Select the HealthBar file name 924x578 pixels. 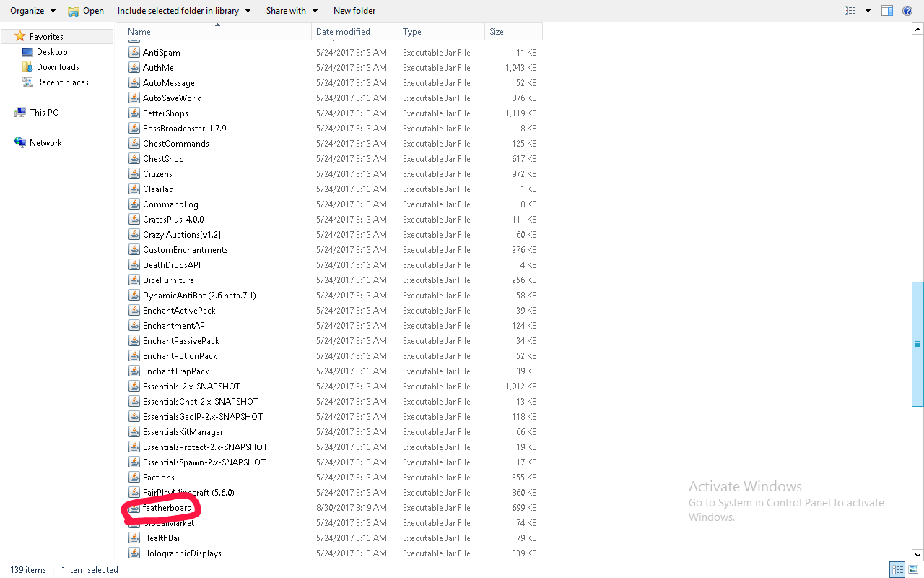[x=162, y=538]
